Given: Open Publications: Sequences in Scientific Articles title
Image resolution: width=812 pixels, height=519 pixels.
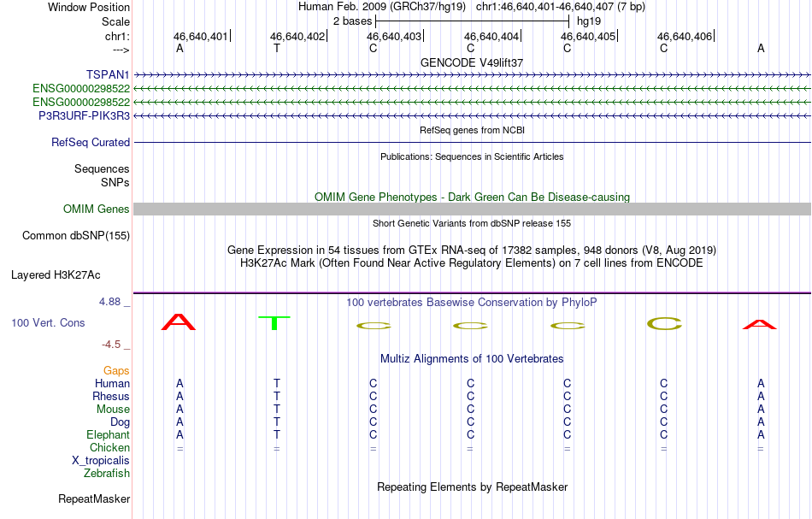Looking at the screenshot, I should 472,157.
